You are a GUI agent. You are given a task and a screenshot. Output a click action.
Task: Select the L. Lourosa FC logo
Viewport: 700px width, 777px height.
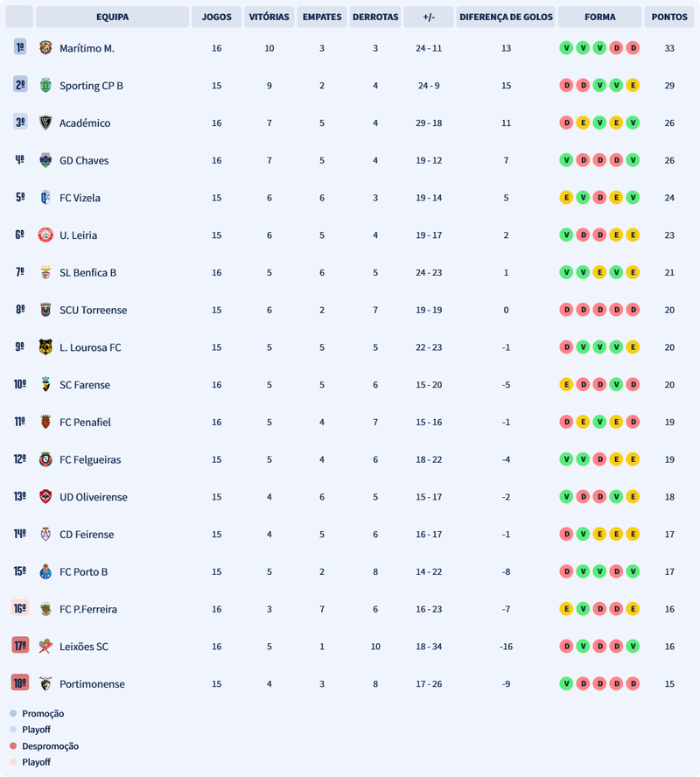pyautogui.click(x=45, y=347)
